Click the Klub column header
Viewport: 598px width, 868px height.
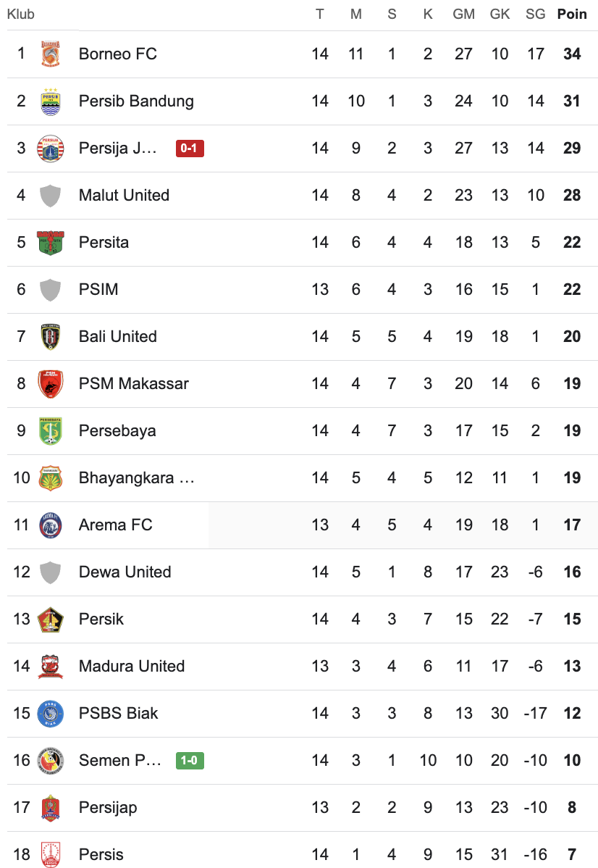20,14
